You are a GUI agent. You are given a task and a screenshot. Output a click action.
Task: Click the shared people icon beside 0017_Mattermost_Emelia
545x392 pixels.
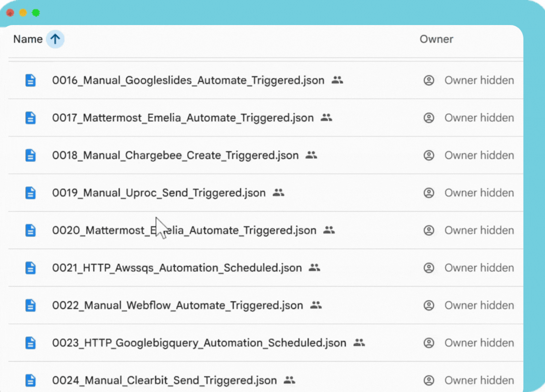(x=326, y=118)
